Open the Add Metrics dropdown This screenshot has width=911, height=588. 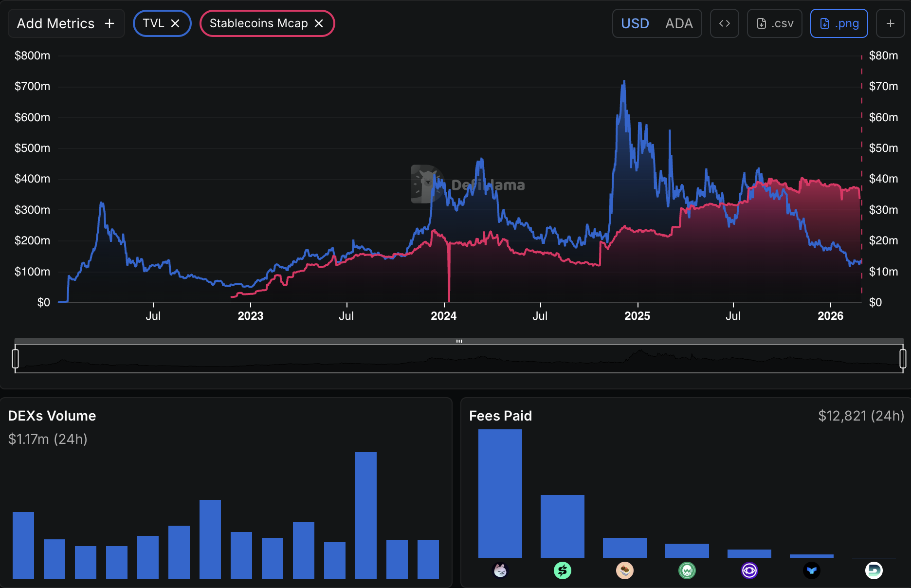(x=66, y=23)
